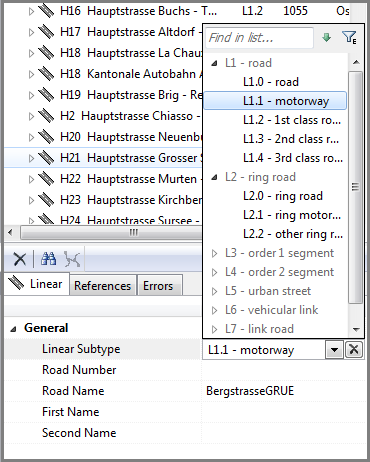Click the X delete icon in toolbar
Screen dimensions: 370x462
coord(20,259)
